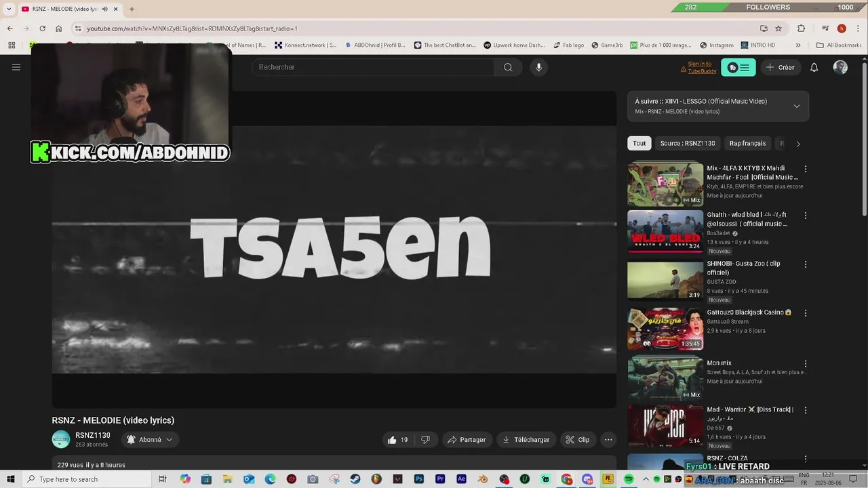The width and height of the screenshot is (868, 488).
Task: Open Premiere Pro from the taskbar
Action: (x=440, y=479)
